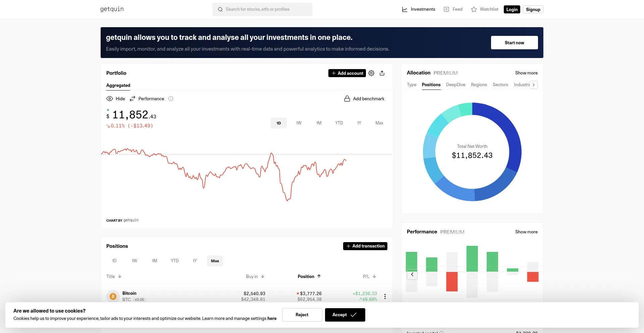Image resolution: width=644 pixels, height=333 pixels.
Task: Switch chart range to YTD
Action: click(339, 123)
